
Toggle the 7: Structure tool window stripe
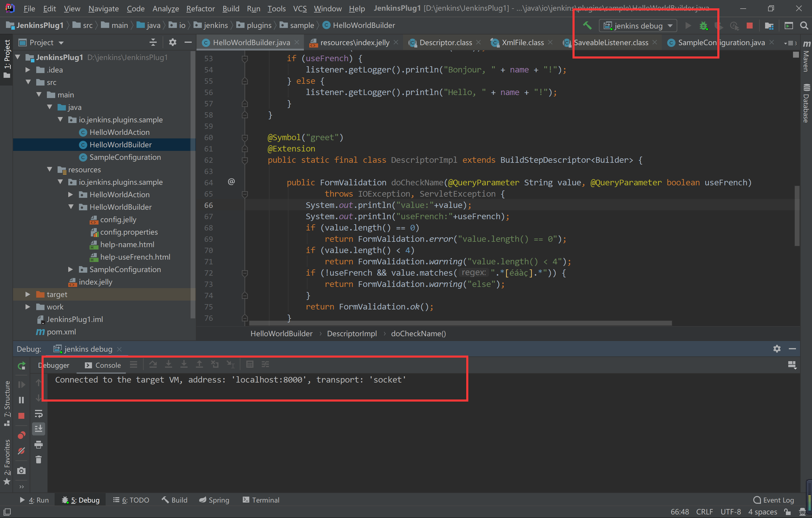[x=7, y=403]
